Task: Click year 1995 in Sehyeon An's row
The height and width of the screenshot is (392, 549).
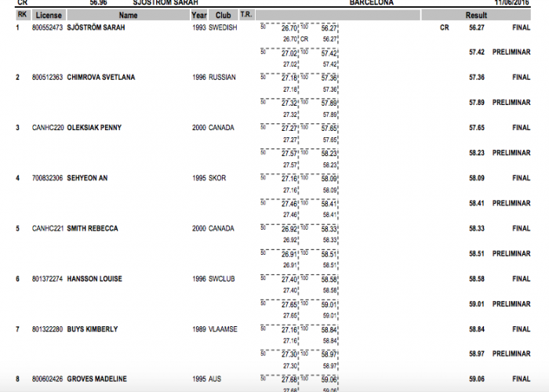Action: click(x=199, y=178)
